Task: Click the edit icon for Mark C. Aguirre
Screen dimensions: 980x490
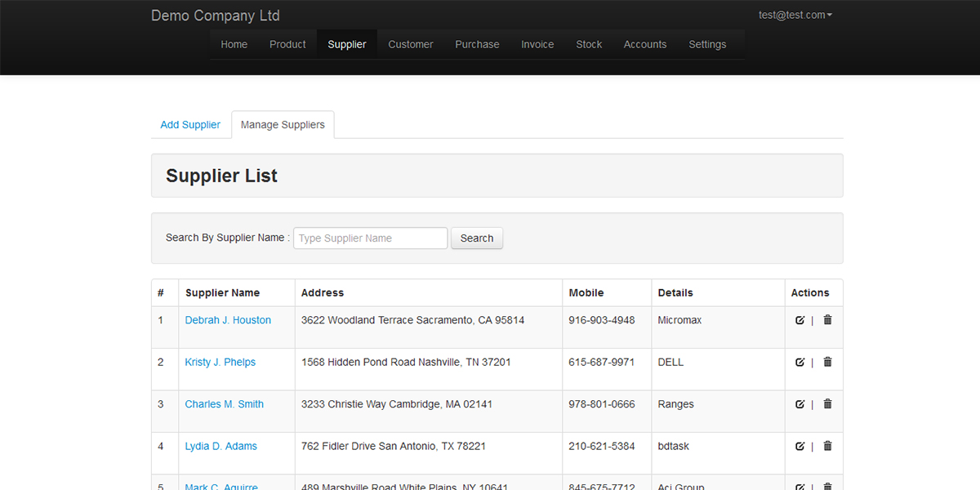Action: [x=800, y=485]
